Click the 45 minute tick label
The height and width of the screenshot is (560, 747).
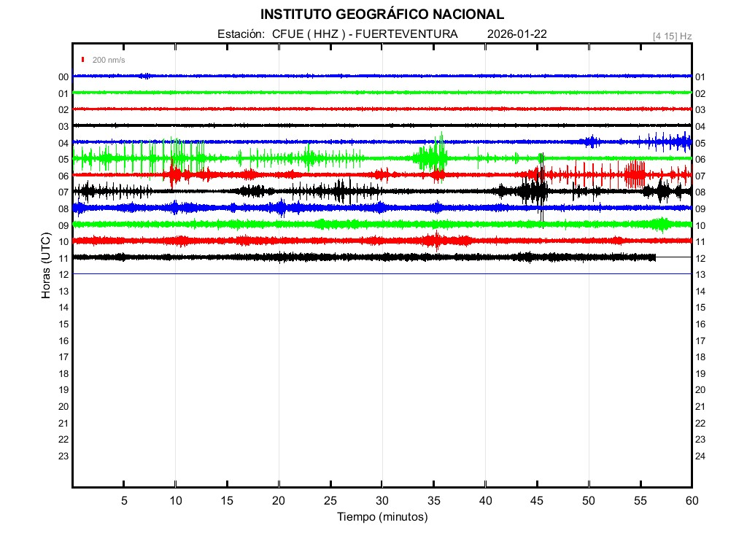pyautogui.click(x=536, y=501)
